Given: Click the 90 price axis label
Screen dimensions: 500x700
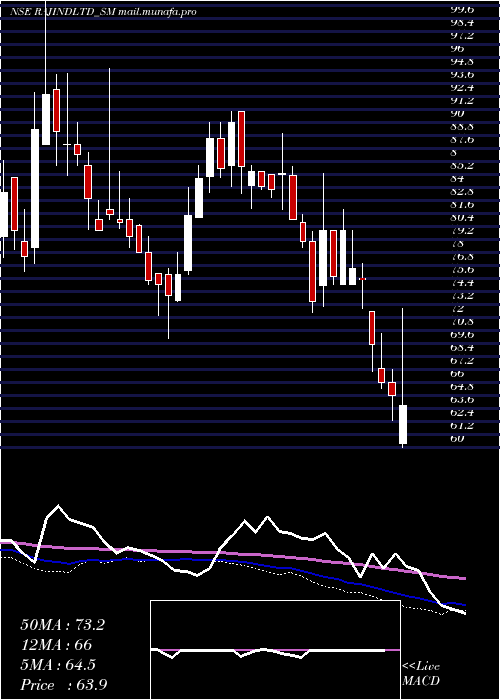Looking at the screenshot, I should point(458,113).
